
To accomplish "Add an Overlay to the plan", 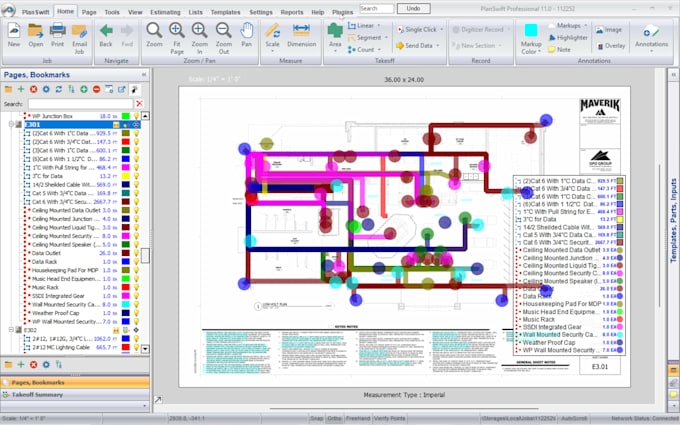I will [x=611, y=46].
